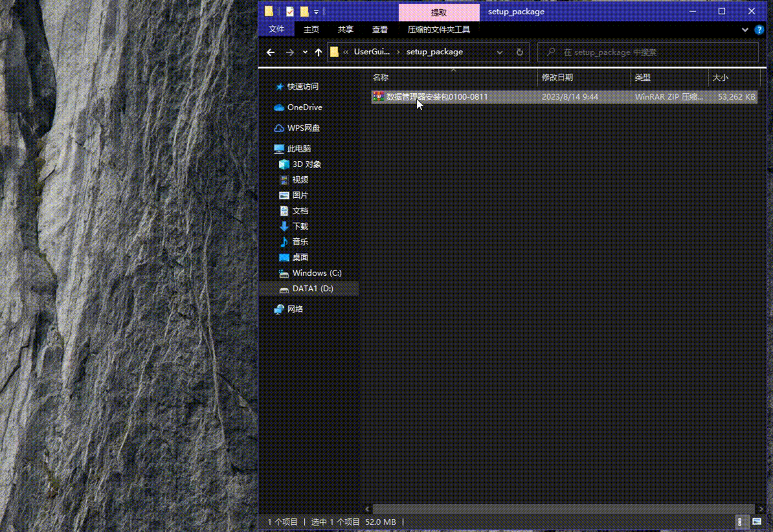Sort files by 修改日期 column

tap(557, 78)
